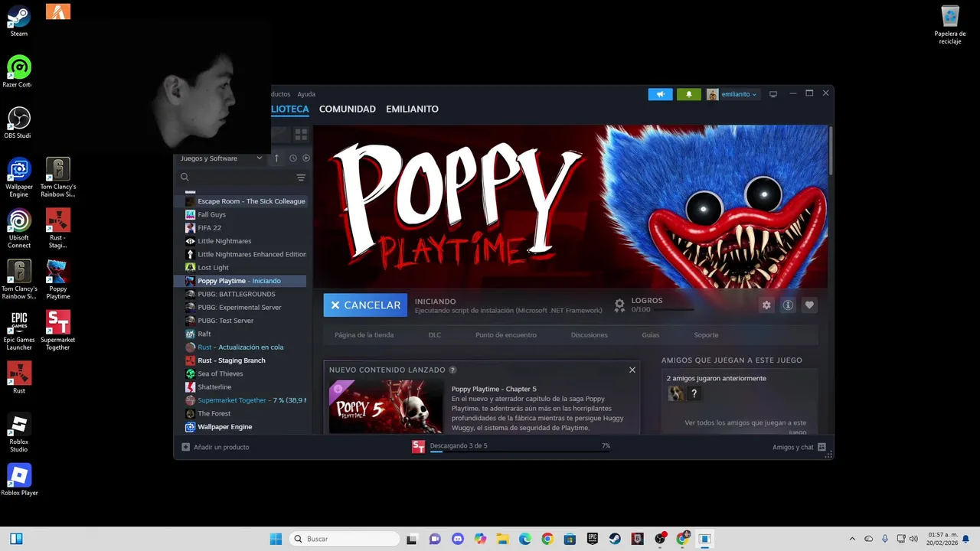
Task: Show help for Nuevo contenido lanzado
Action: tap(452, 370)
